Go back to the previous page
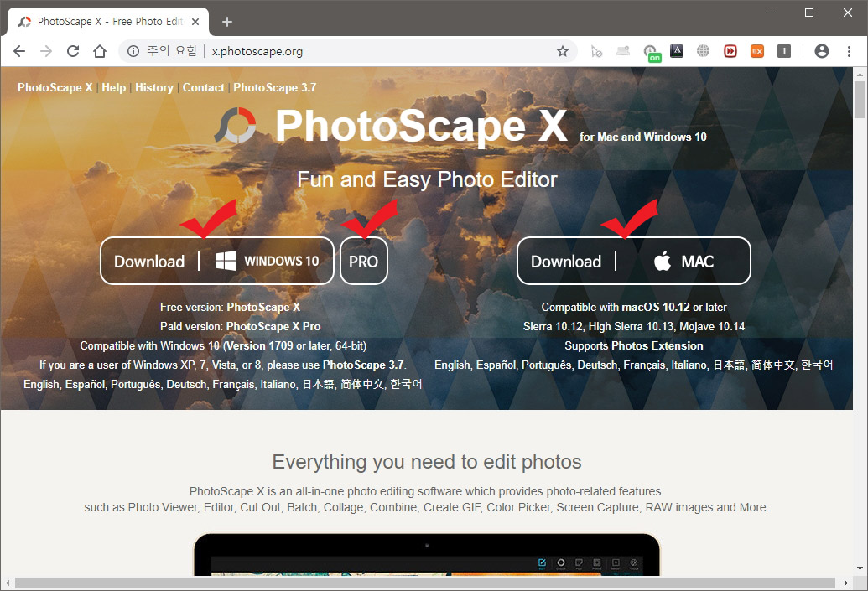The height and width of the screenshot is (591, 868). tap(19, 51)
